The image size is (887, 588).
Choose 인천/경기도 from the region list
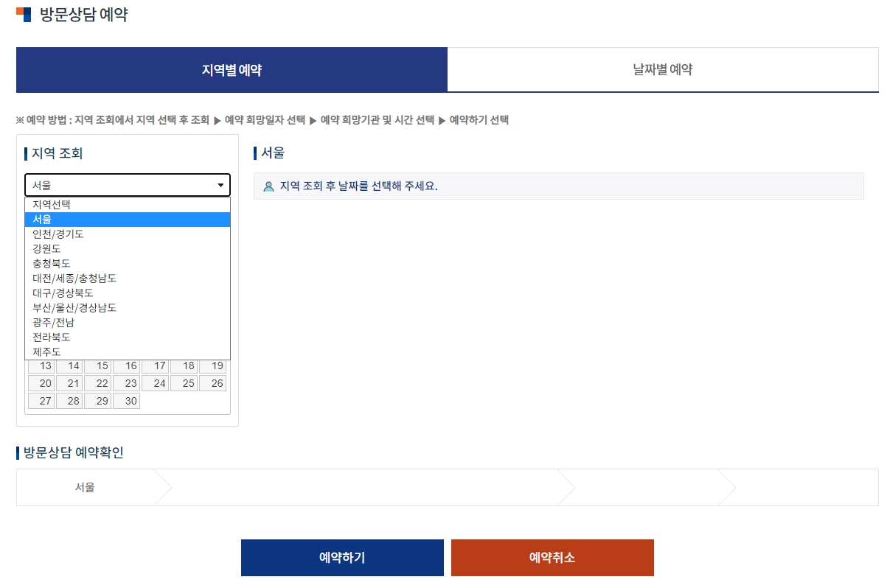tap(128, 234)
